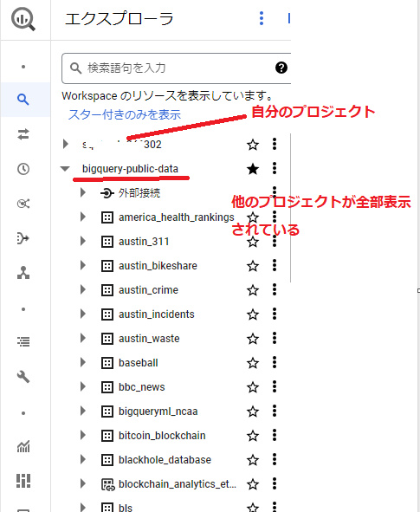This screenshot has width=420, height=512.
Task: Open Data transfers icon in sidebar
Action: [23, 134]
